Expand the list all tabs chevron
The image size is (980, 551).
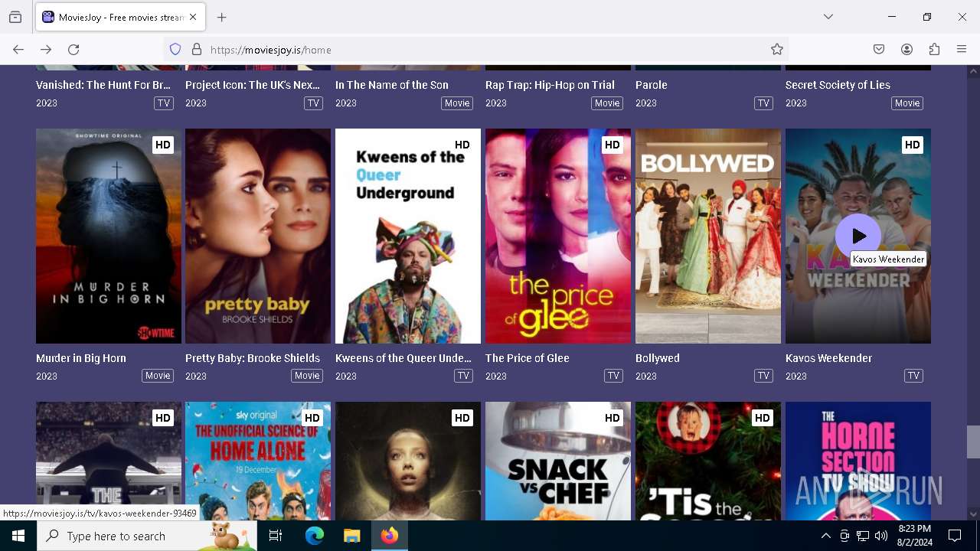(x=828, y=17)
